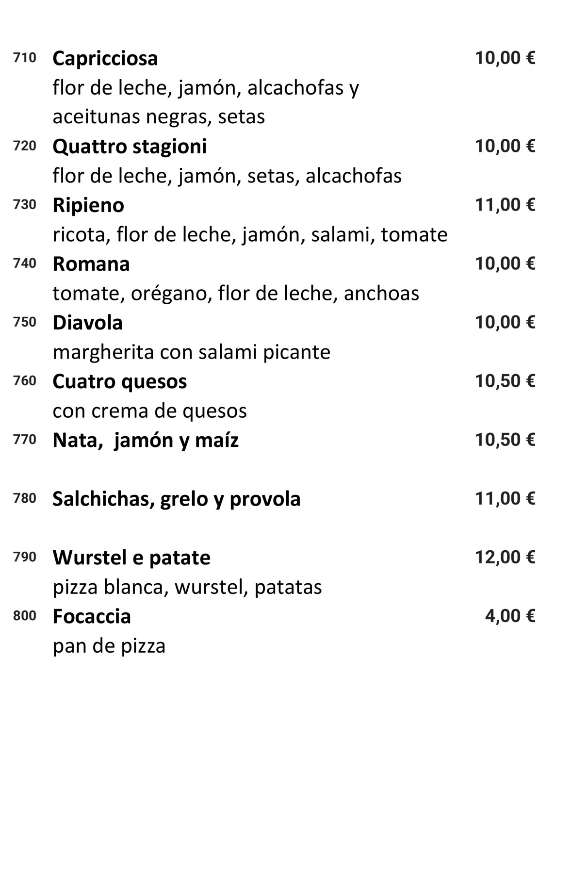588x888 pixels.
Task: Select the Quattro stagioni menu item
Action: coord(129,147)
